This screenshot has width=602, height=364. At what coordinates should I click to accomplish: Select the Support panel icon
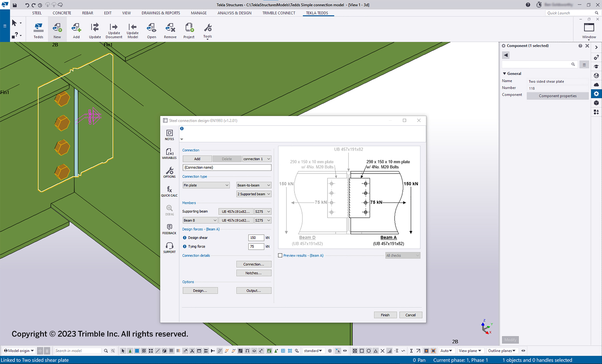click(169, 247)
